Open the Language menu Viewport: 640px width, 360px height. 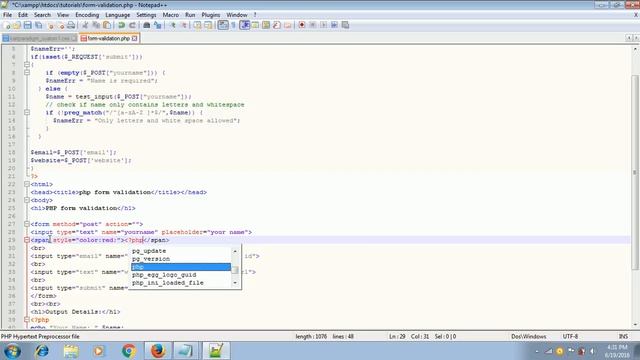point(118,15)
